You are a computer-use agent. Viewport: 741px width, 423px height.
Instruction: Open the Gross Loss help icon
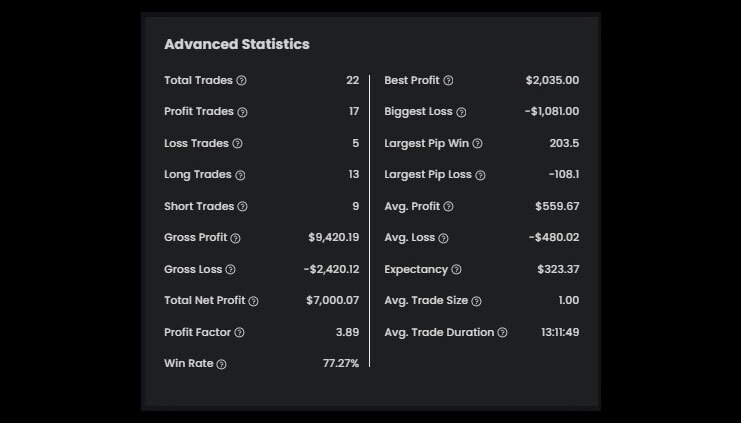[230, 270]
